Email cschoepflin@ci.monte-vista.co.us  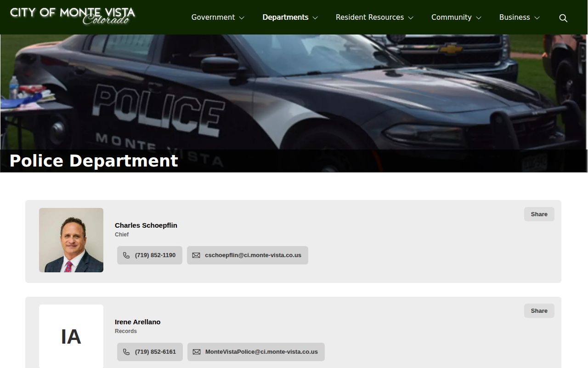[x=248, y=255]
